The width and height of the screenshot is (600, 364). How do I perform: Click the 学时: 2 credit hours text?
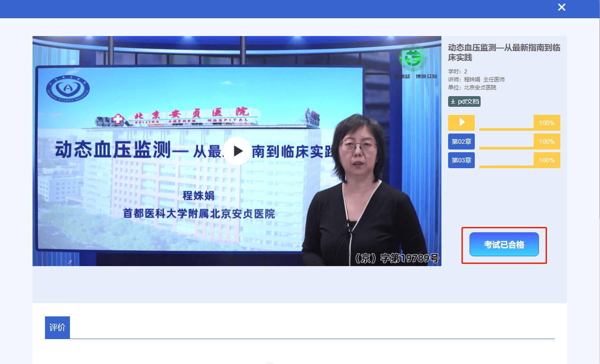[457, 71]
